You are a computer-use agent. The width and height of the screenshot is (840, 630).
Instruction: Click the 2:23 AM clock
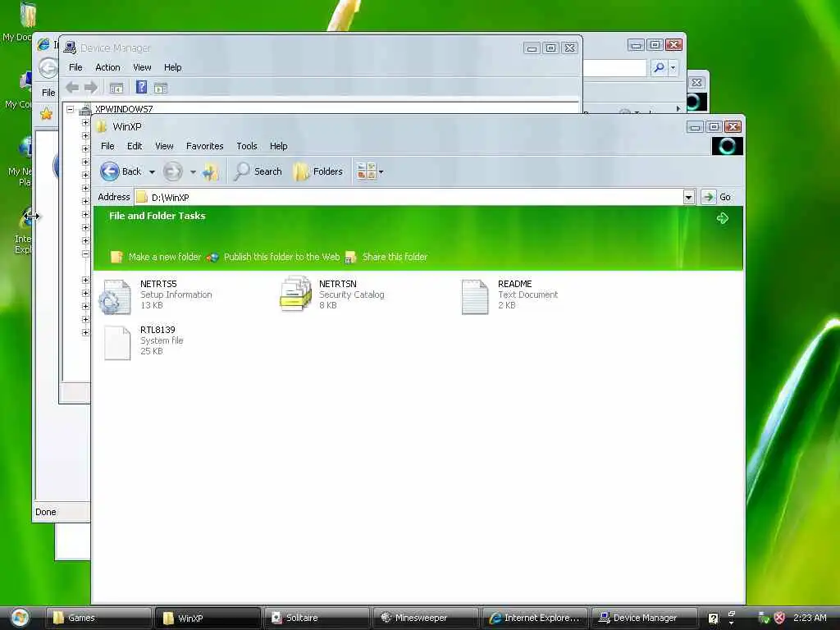click(x=810, y=618)
